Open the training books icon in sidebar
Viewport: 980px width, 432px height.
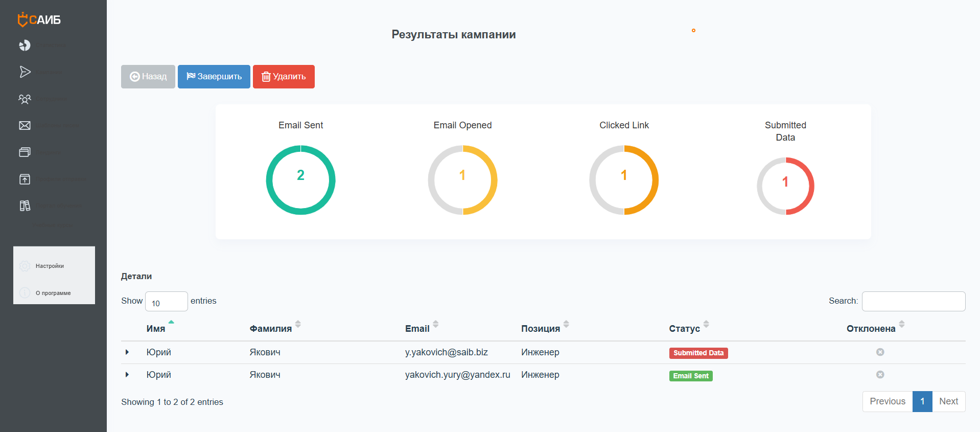[25, 206]
